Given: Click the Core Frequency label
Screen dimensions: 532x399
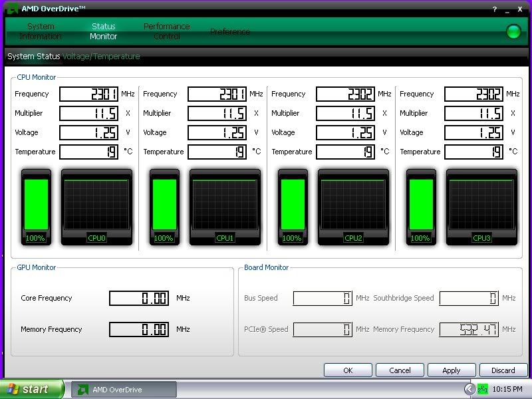Looking at the screenshot, I should point(47,298).
